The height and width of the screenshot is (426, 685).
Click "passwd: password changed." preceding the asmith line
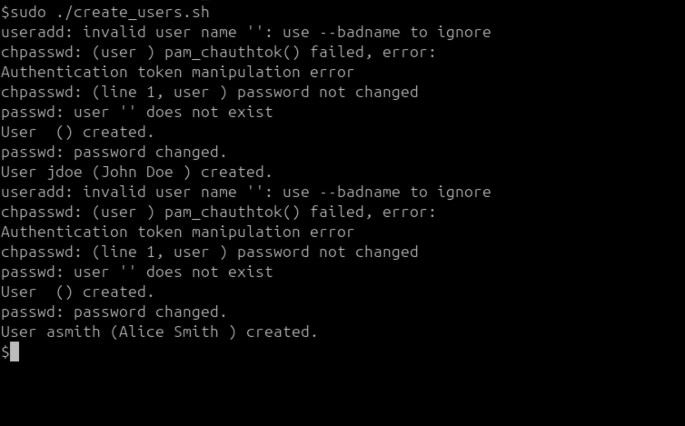pos(114,312)
